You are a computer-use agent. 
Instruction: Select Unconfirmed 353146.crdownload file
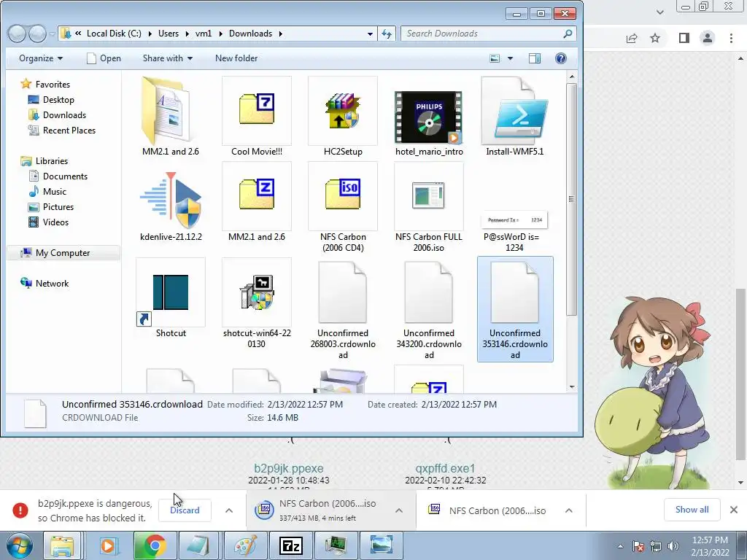515,309
